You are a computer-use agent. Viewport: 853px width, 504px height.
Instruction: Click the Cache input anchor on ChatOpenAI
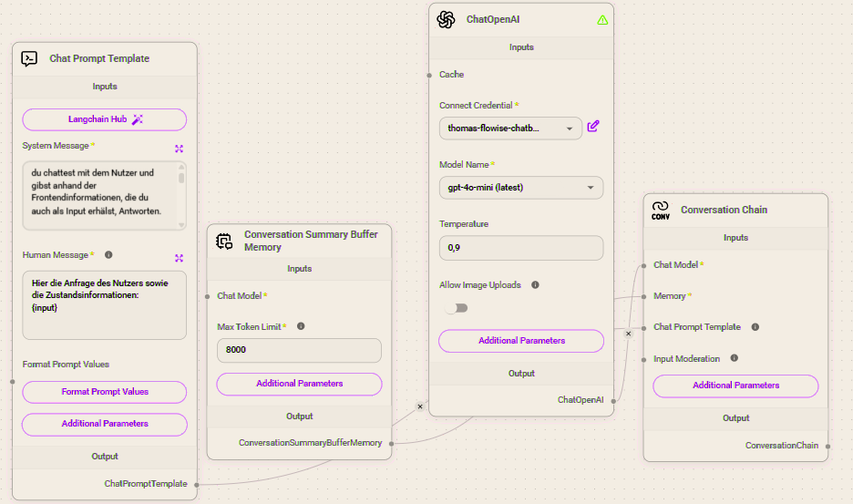pyautogui.click(x=429, y=75)
